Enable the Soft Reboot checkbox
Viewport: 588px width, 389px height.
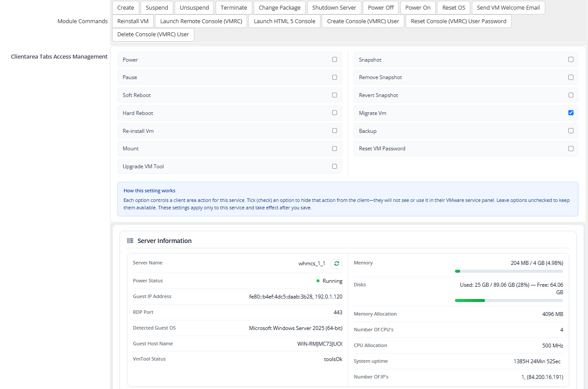pos(334,95)
